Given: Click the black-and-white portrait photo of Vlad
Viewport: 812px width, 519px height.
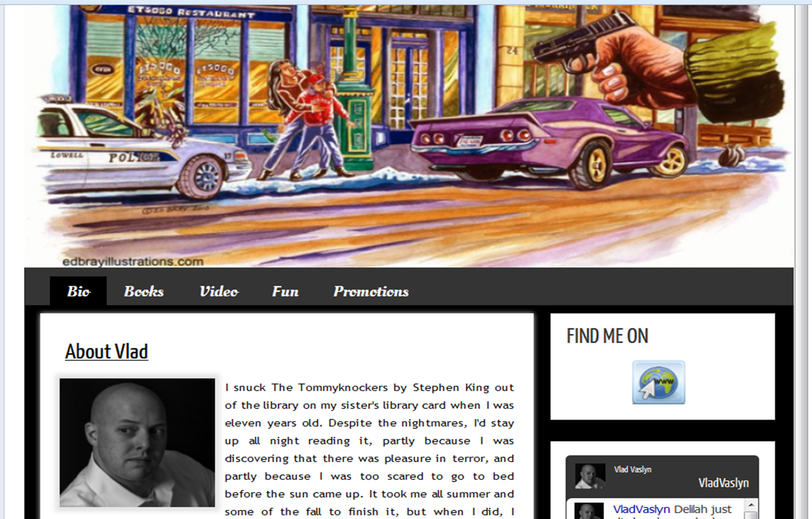Looking at the screenshot, I should (x=137, y=442).
